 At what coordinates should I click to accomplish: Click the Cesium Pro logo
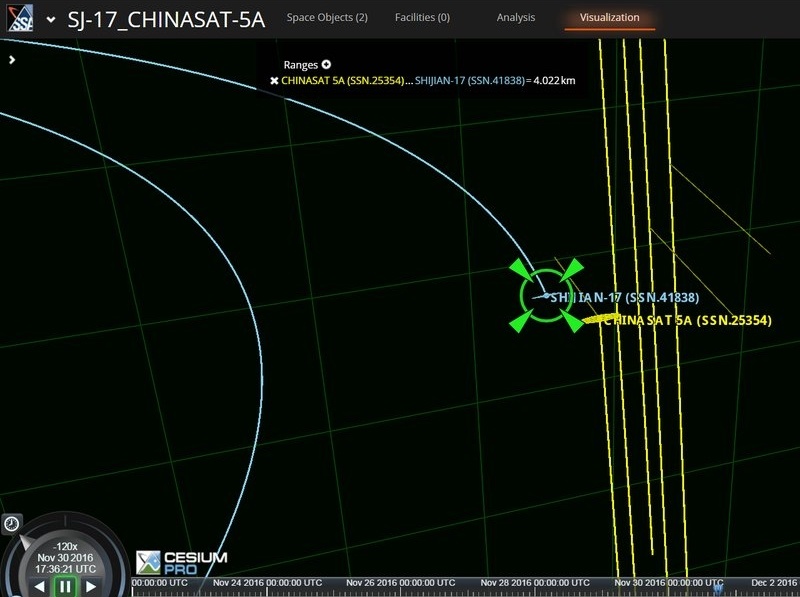pos(182,563)
